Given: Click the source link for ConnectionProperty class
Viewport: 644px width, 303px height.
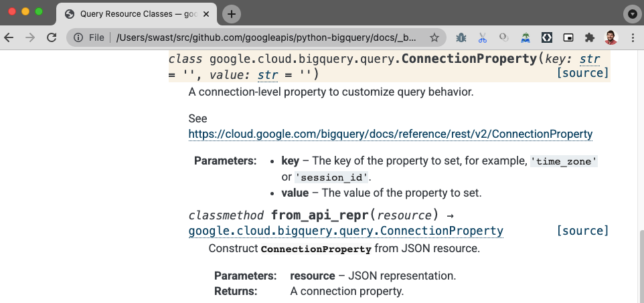Looking at the screenshot, I should (x=582, y=73).
